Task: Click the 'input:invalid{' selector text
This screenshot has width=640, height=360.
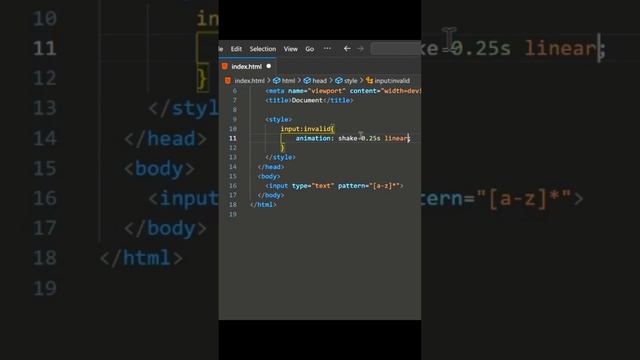Action: pos(307,129)
